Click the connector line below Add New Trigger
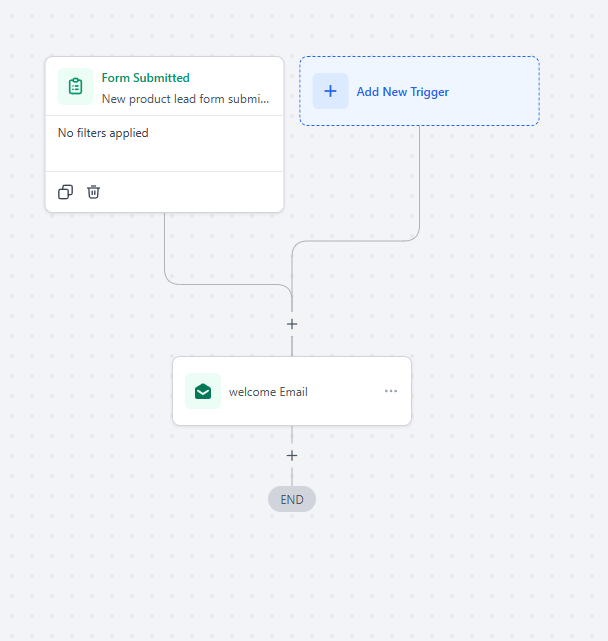 click(x=419, y=180)
